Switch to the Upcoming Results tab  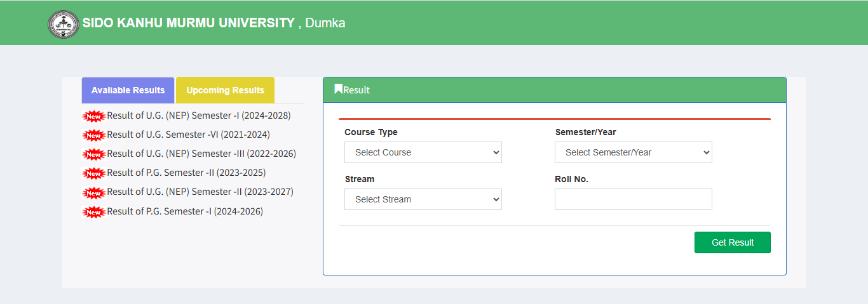tap(225, 90)
